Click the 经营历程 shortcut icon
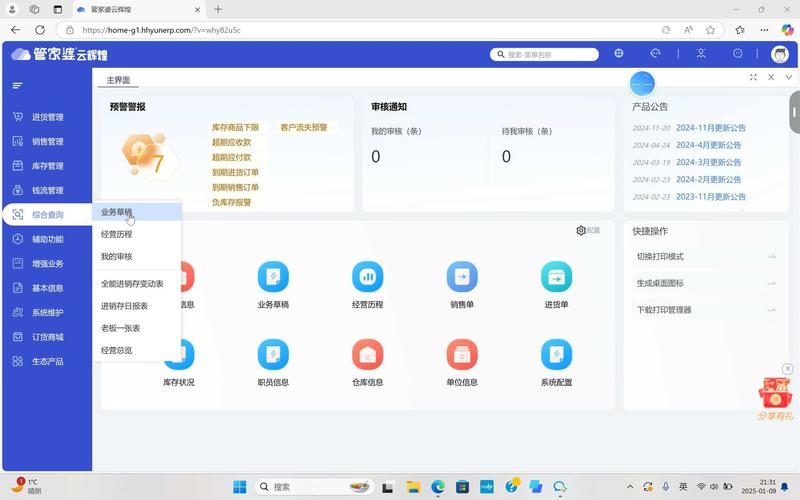The width and height of the screenshot is (800, 500). tap(367, 277)
